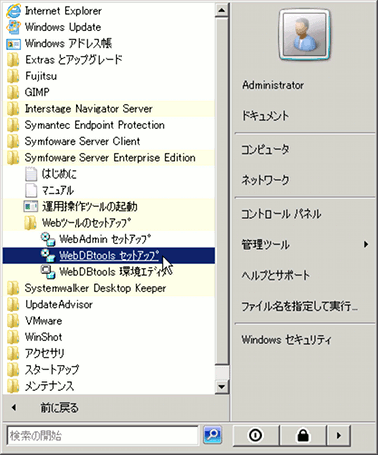Click the Windows Update label
This screenshot has height=455, width=378.
click(63, 27)
